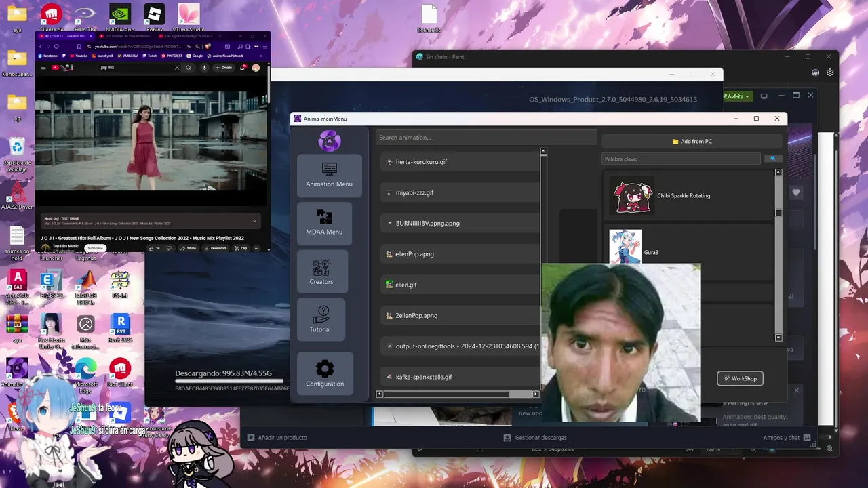This screenshot has width=868, height=488.
Task: Select 2ellenPop.apng animation
Action: click(x=460, y=315)
